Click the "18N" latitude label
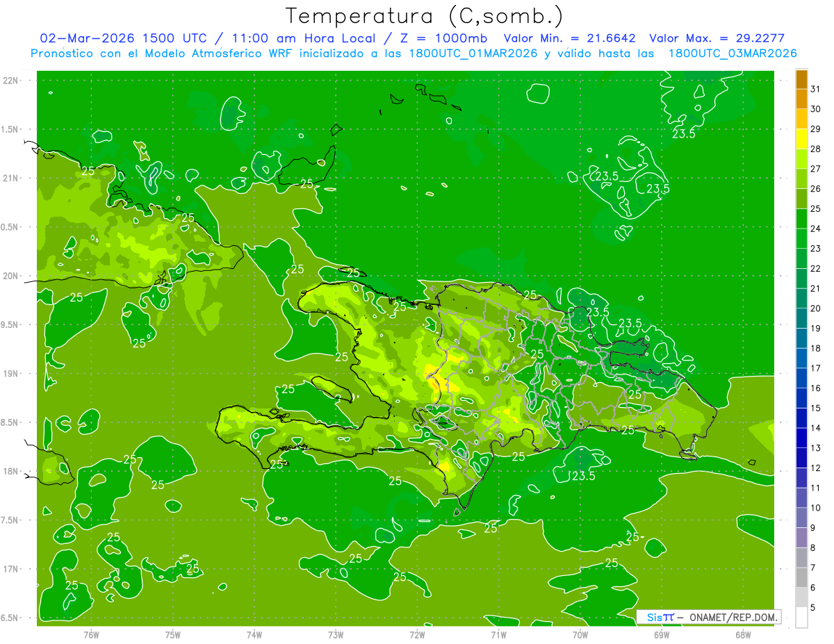The height and width of the screenshot is (644, 834). tap(10, 472)
